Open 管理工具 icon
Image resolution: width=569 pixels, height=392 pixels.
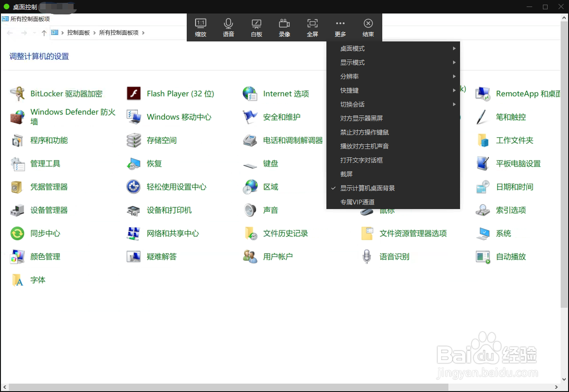point(17,163)
